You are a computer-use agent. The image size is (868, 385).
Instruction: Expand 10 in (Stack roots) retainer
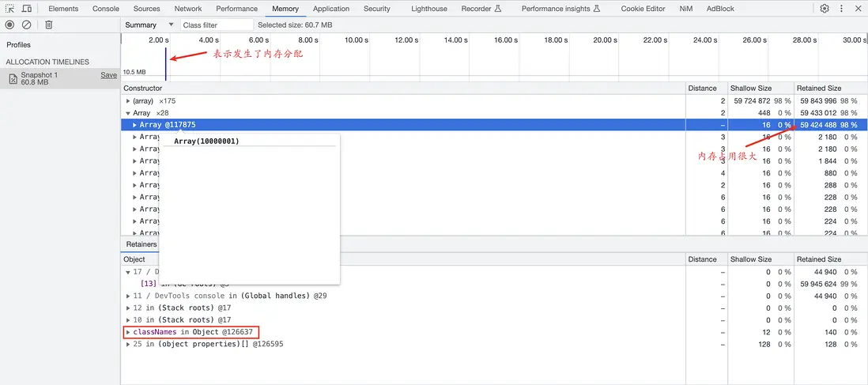(128, 320)
